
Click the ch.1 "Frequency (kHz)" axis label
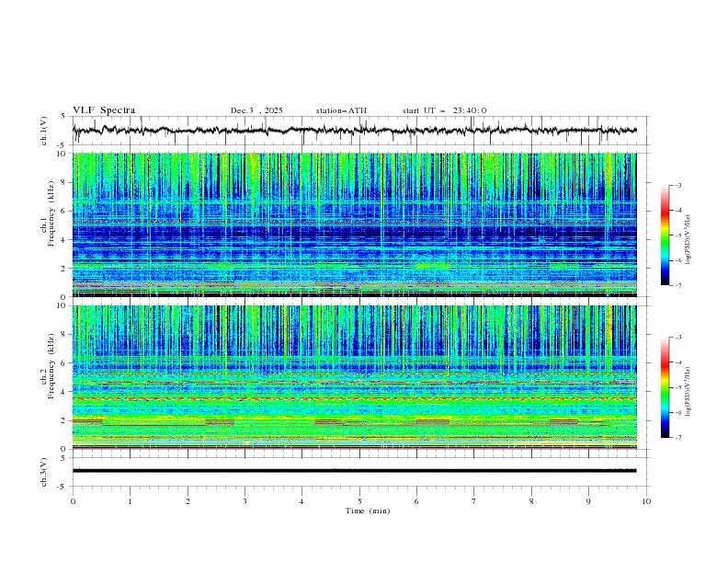[51, 215]
